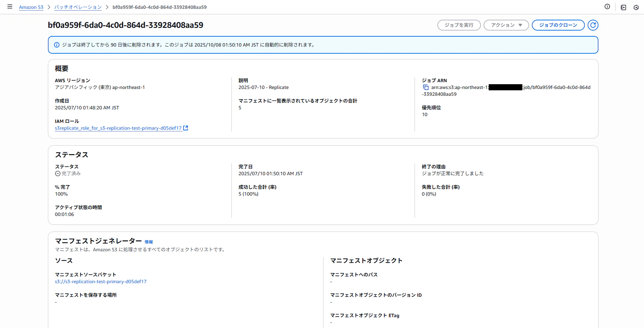
Task: Open the バッチオペレーション breadcrumb
Action: tap(78, 7)
